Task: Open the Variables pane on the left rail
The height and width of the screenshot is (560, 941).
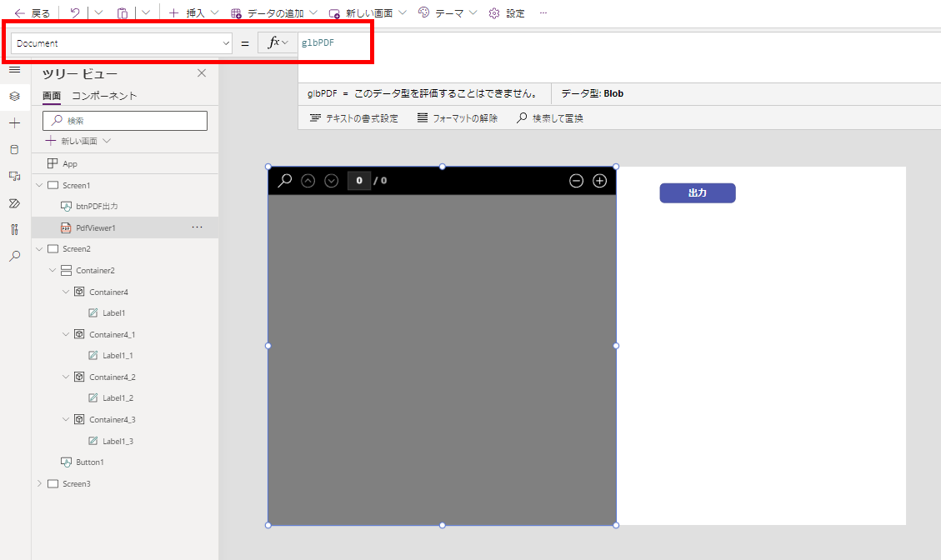Action: click(x=13, y=229)
